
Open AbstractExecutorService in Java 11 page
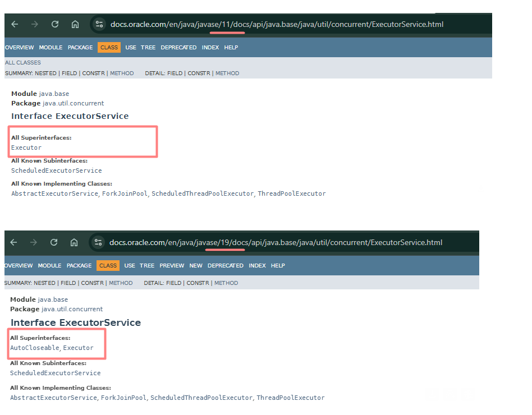54,193
